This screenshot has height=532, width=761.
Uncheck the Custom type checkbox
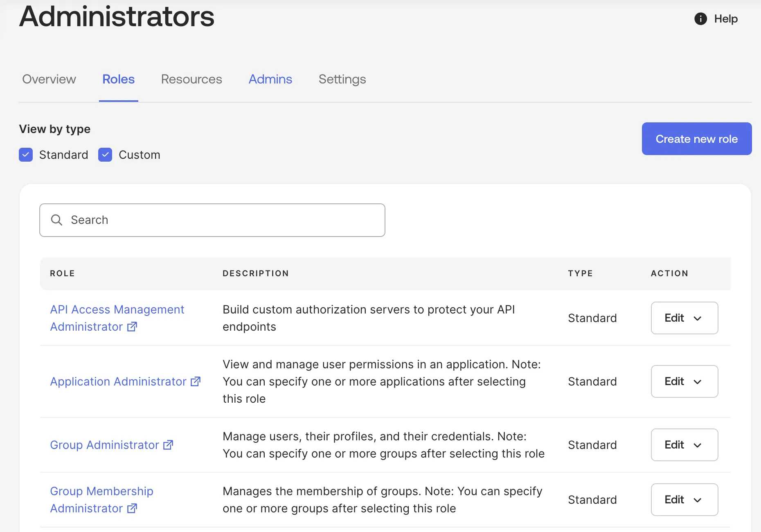105,155
